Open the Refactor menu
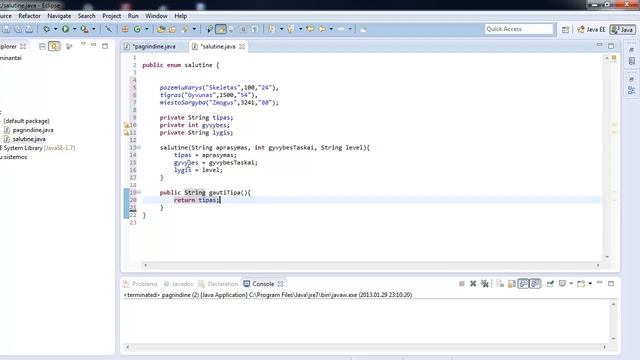 click(x=29, y=16)
